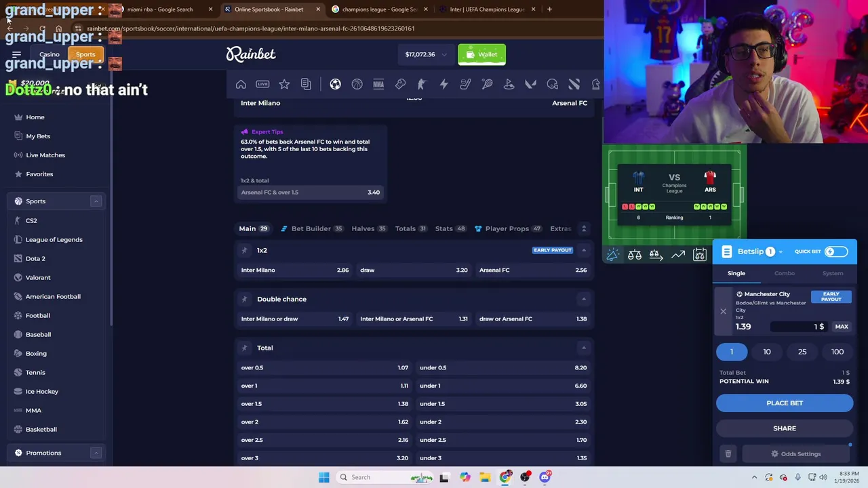Open Valorant in the sports list

click(x=38, y=277)
